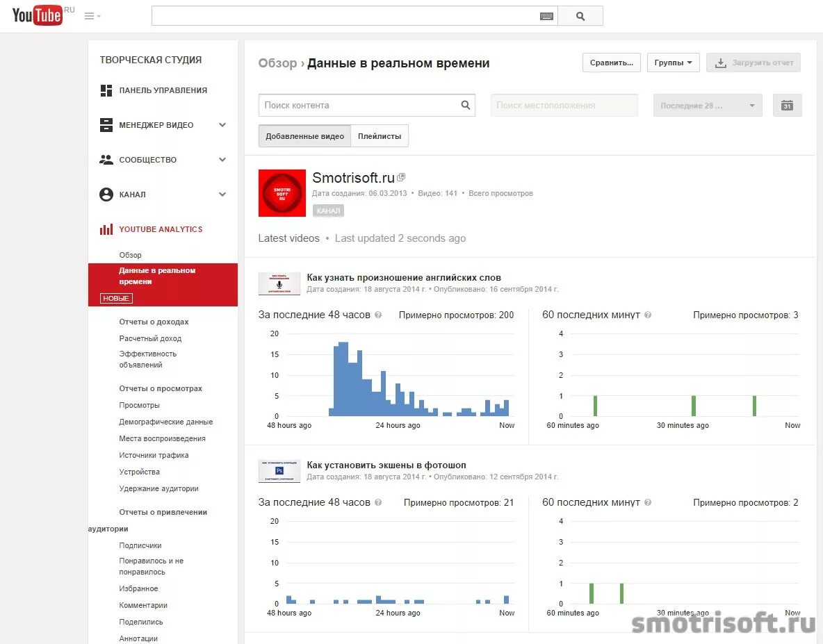823x644 pixels.
Task: Open the external link icon next to Smotrisoft.ru
Action: click(402, 177)
